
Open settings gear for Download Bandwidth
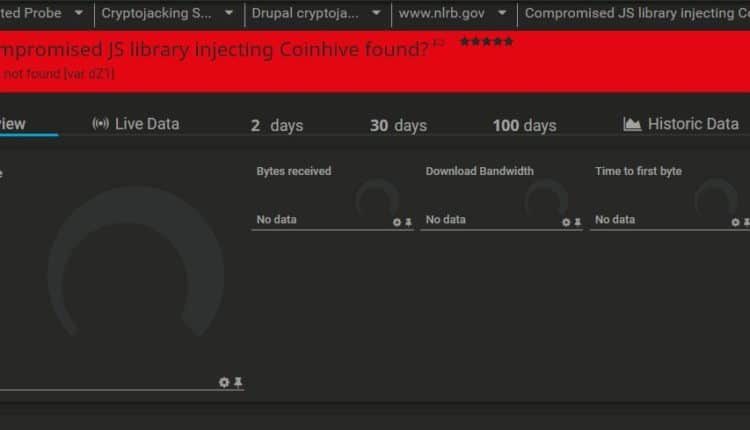pyautogui.click(x=566, y=222)
